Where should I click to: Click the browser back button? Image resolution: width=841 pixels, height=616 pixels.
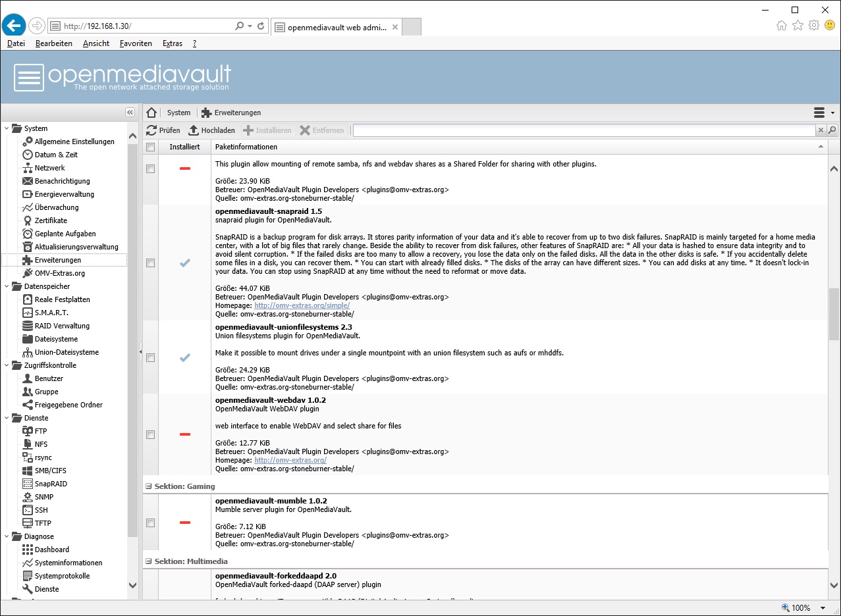(x=14, y=26)
